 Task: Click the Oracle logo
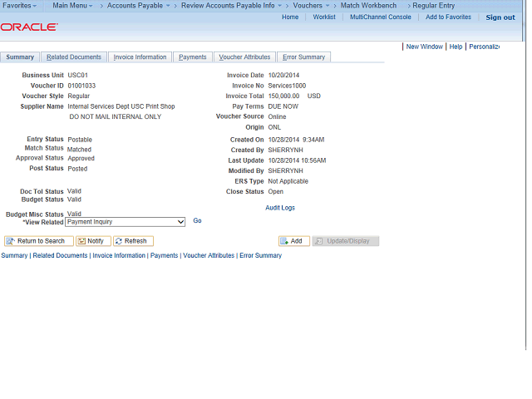[29, 27]
